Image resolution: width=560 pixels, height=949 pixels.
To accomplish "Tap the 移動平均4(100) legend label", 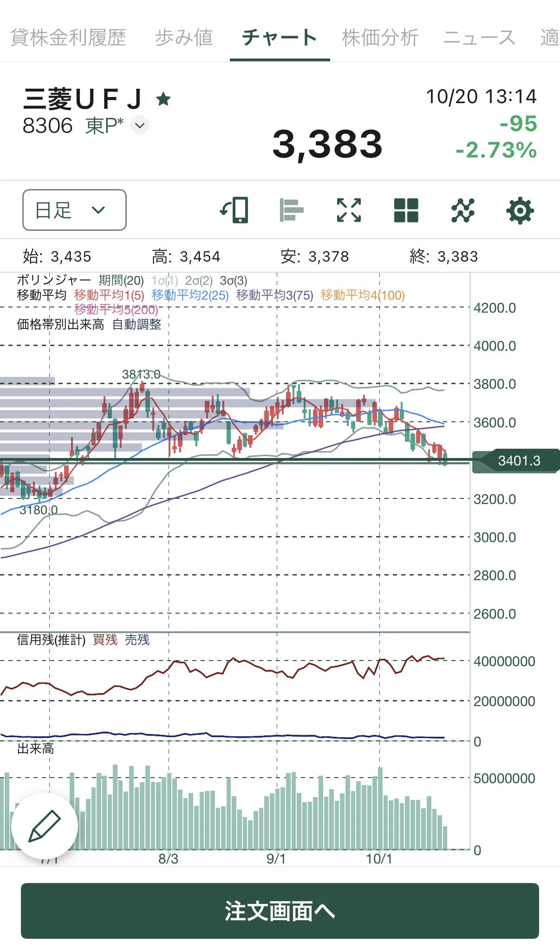I will click(363, 295).
